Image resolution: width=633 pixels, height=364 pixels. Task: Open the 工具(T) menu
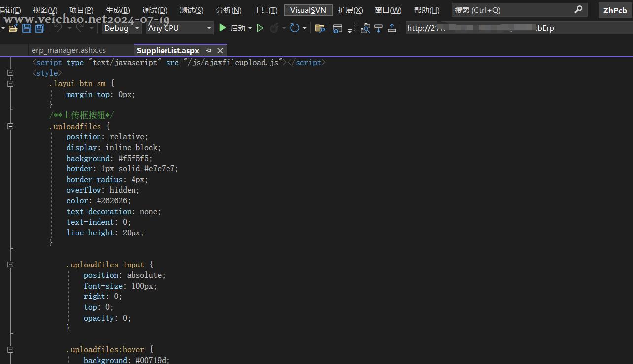[x=266, y=10]
